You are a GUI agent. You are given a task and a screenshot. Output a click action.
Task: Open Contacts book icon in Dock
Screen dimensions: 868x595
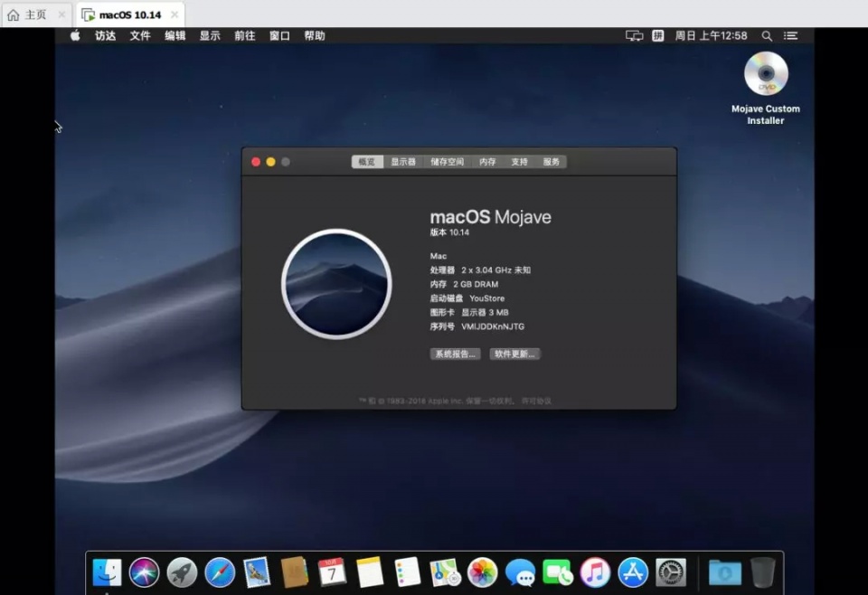tap(295, 571)
